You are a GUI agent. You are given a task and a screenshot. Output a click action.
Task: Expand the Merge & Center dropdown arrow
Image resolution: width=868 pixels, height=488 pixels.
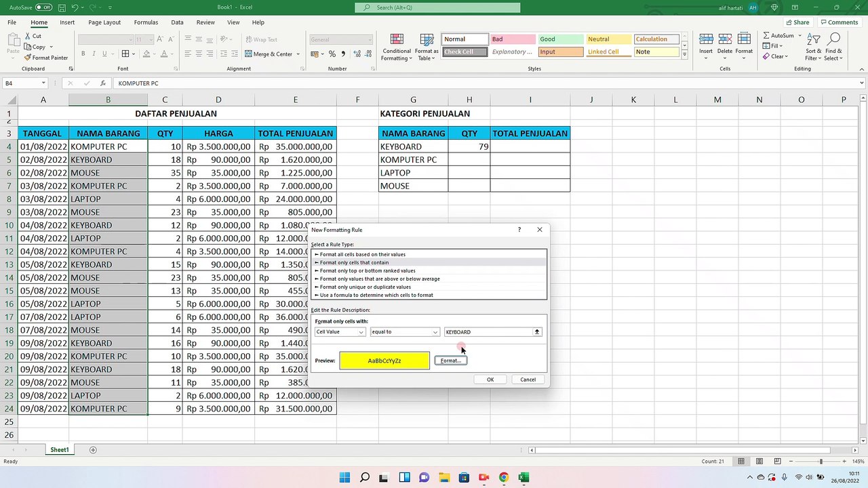point(298,54)
